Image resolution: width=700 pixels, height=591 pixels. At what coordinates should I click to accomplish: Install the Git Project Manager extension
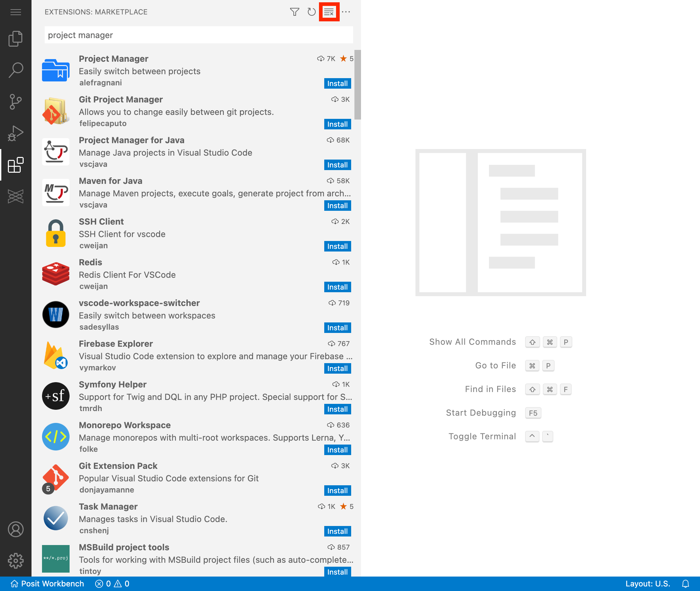[338, 124]
